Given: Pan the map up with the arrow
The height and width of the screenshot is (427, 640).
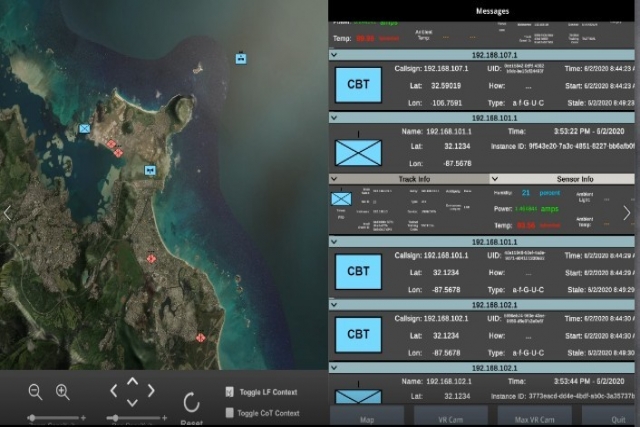Looking at the screenshot, I should click(x=132, y=381).
